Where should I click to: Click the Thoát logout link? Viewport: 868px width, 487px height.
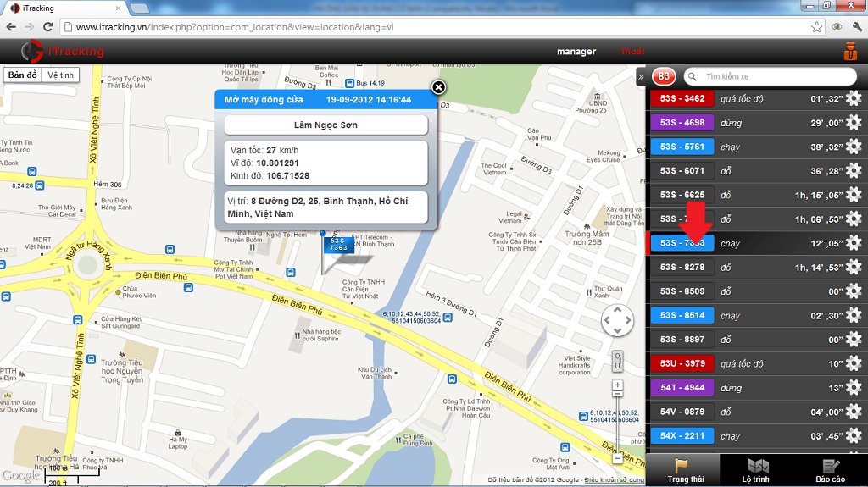[632, 52]
